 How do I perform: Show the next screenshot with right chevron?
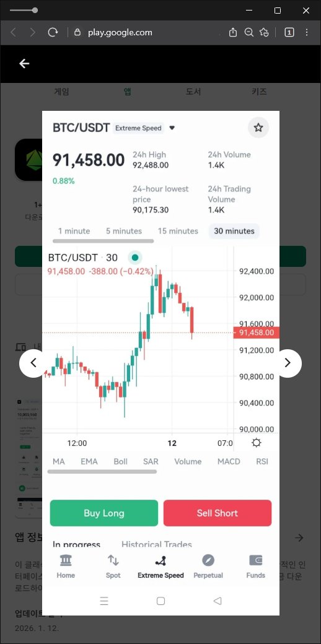[288, 363]
